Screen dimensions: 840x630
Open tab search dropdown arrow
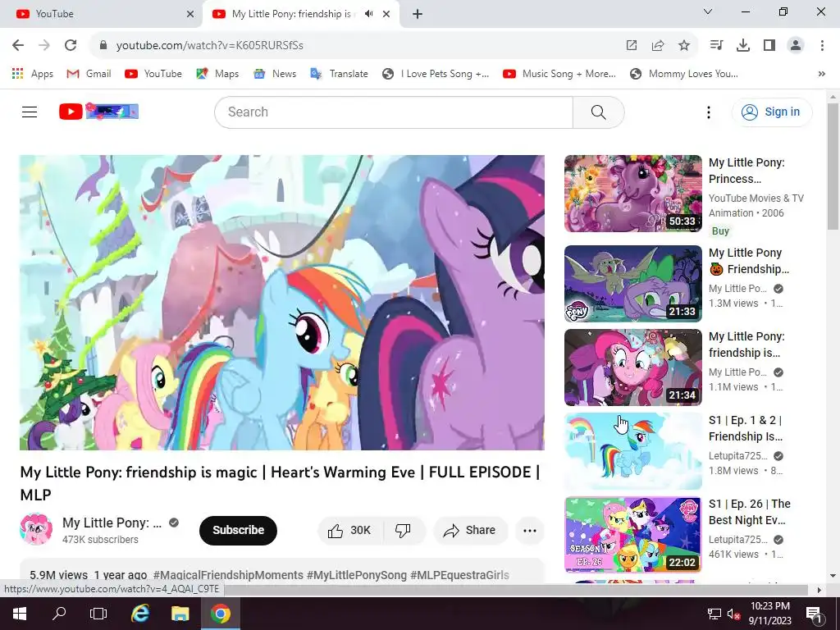(x=708, y=11)
